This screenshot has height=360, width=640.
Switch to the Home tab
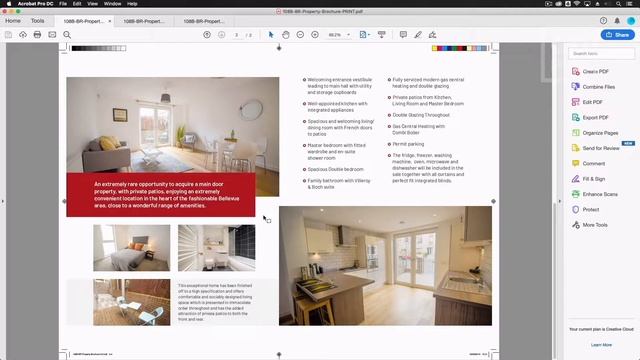13,20
